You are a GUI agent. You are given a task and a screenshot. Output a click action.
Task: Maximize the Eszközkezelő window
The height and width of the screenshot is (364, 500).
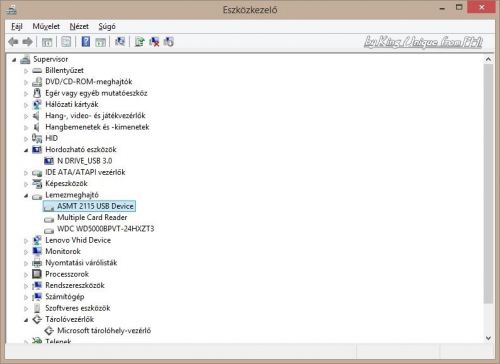coord(459,7)
